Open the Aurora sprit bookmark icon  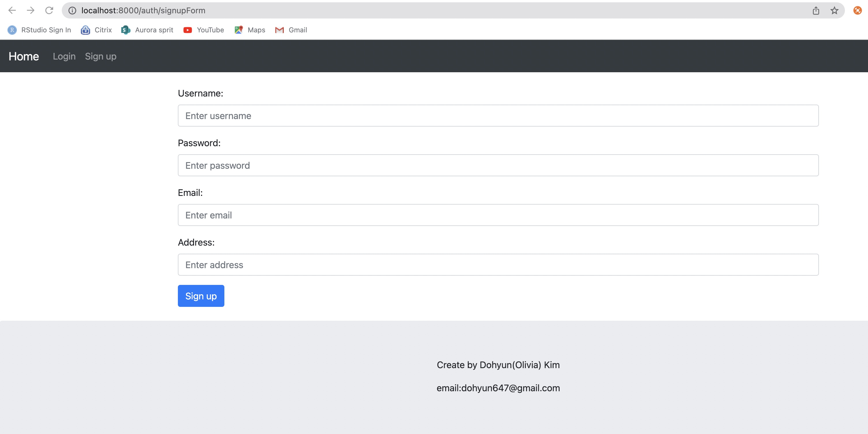click(x=126, y=30)
